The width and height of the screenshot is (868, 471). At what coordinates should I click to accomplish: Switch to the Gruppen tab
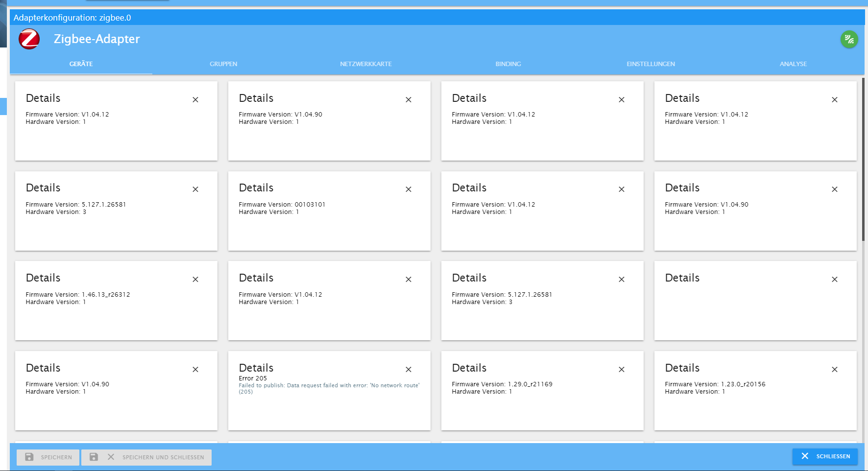(223, 64)
